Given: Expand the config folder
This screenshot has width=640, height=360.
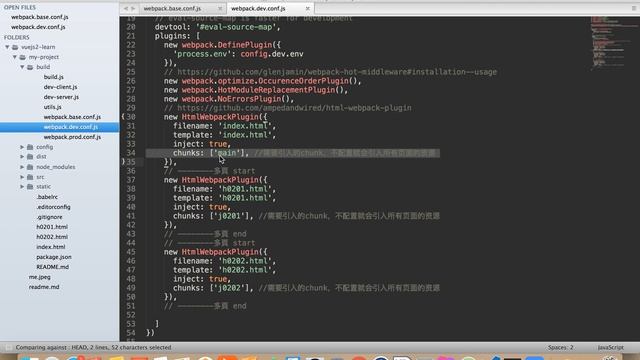Looking at the screenshot, I should click(x=22, y=147).
